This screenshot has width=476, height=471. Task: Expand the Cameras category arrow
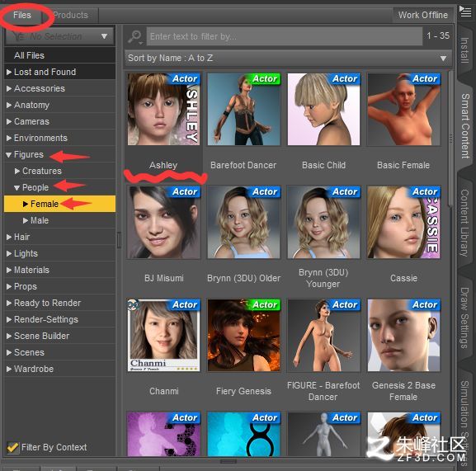tap(9, 122)
